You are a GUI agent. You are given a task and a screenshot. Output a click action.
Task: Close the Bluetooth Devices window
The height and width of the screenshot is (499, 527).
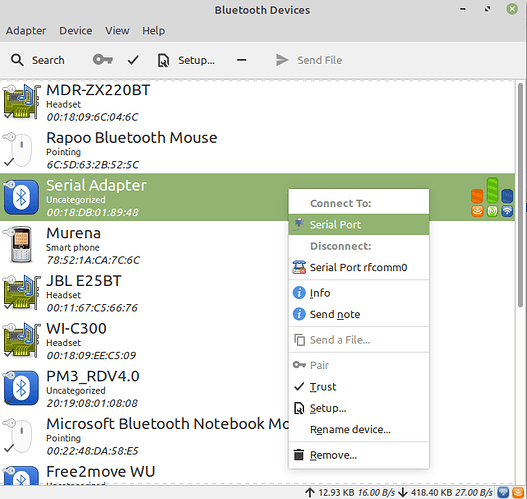[512, 9]
